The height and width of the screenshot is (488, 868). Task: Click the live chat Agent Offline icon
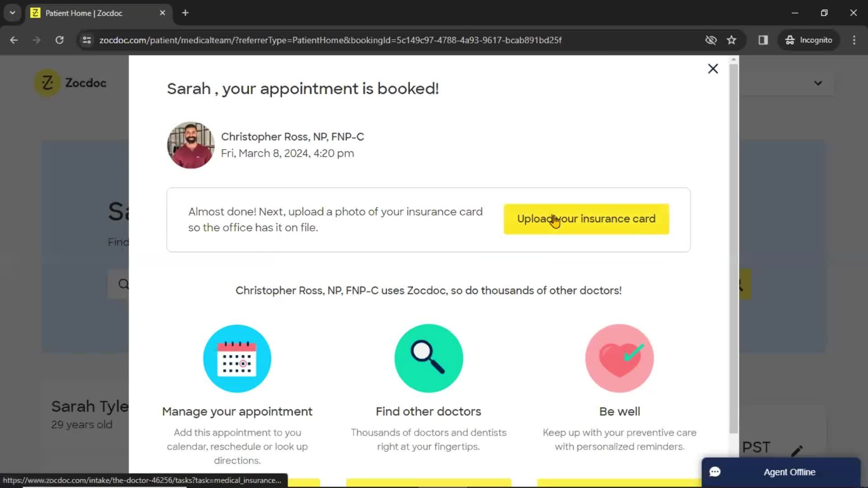pyautogui.click(x=715, y=472)
